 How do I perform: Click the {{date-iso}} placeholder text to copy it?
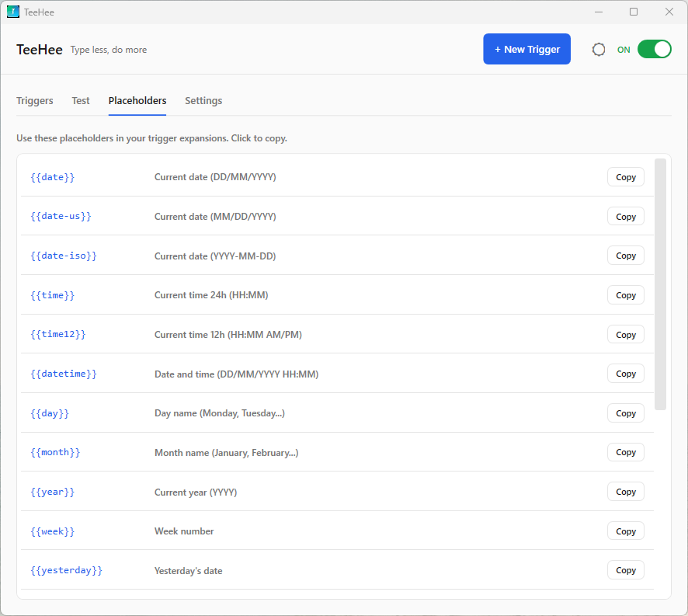[x=63, y=255]
